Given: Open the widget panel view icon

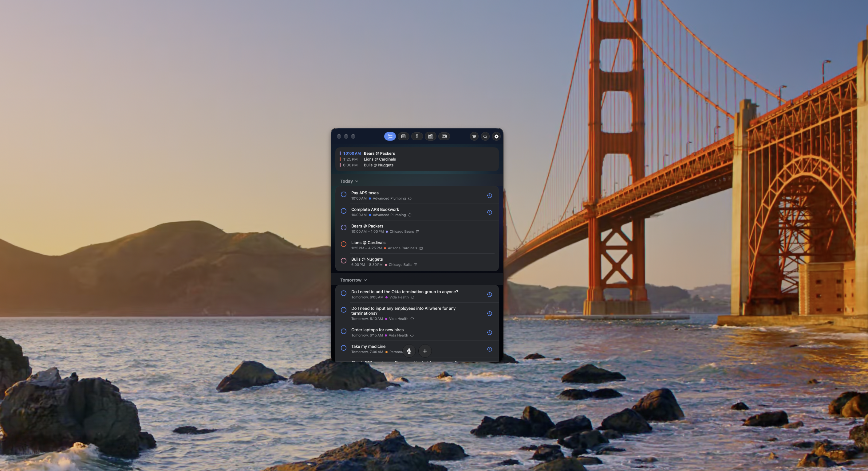Looking at the screenshot, I should 444,136.
